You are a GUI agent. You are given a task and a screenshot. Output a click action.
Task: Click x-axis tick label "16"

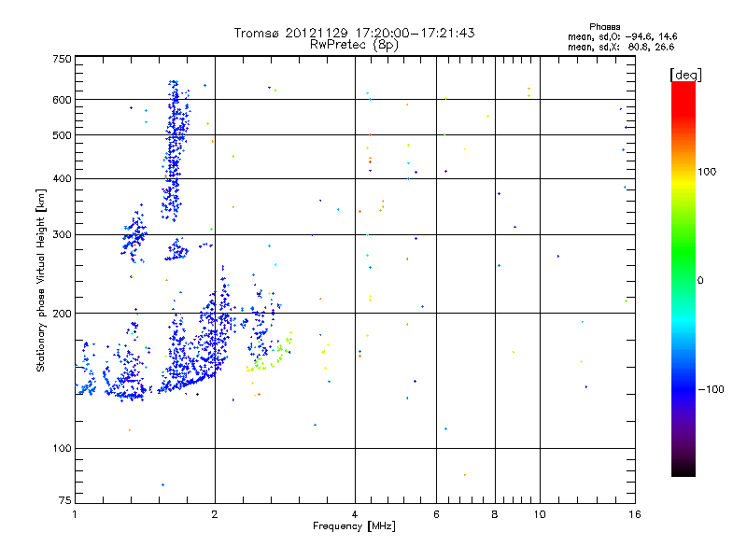[x=635, y=514]
